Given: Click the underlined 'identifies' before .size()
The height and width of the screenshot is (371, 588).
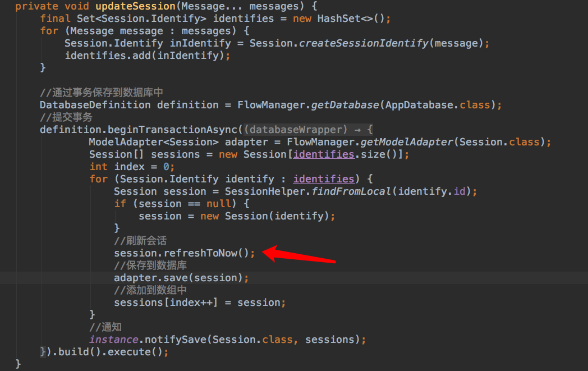Looking at the screenshot, I should tap(324, 154).
